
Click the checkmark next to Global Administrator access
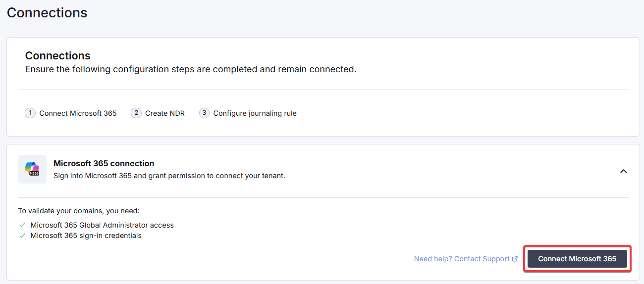[x=22, y=225]
